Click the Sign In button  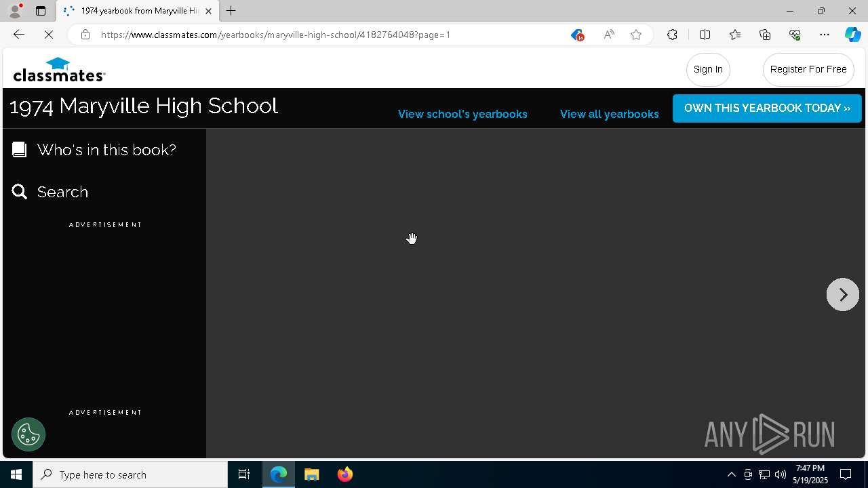(x=708, y=69)
